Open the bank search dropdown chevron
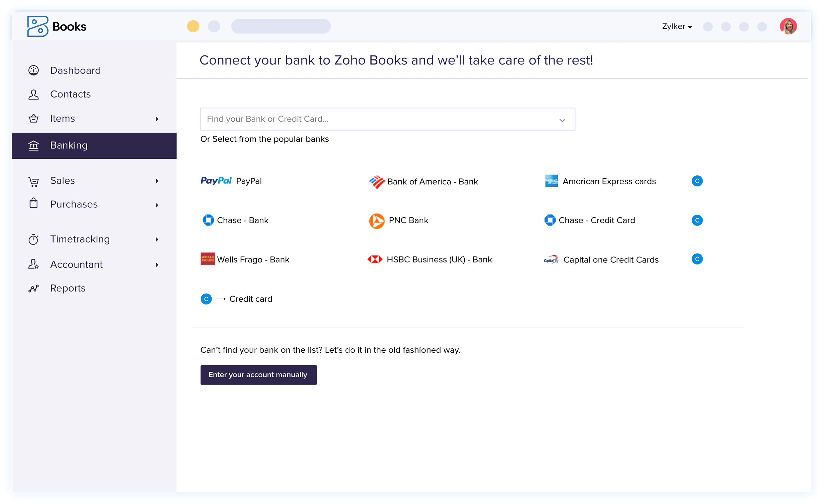The width and height of the screenshot is (823, 504). [x=562, y=119]
